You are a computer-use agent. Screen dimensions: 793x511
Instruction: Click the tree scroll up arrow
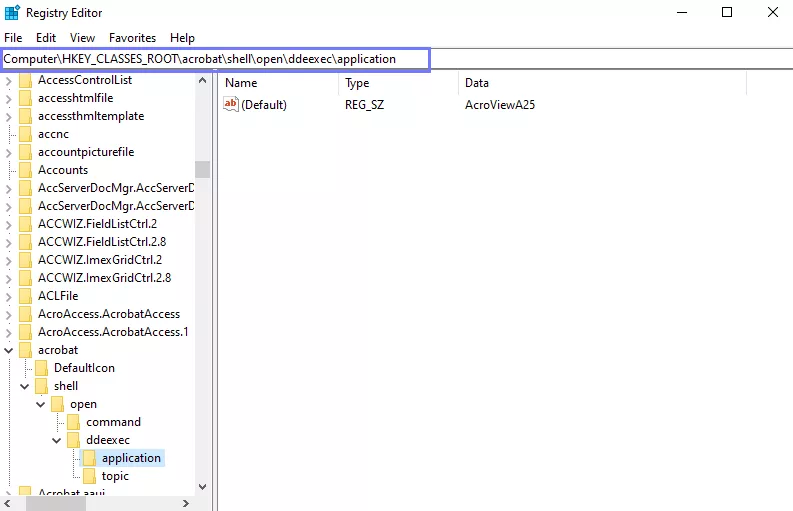(x=202, y=80)
